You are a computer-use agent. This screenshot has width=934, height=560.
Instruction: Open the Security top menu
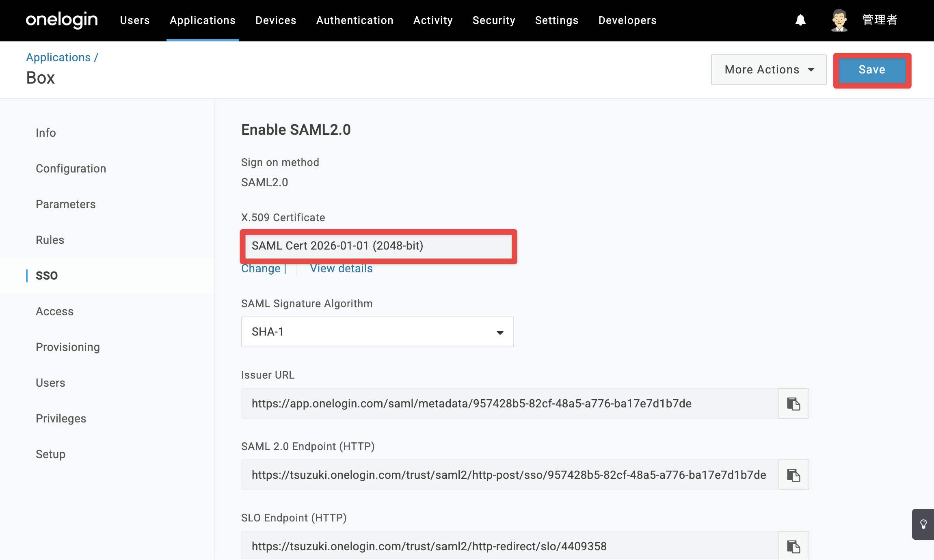click(494, 20)
